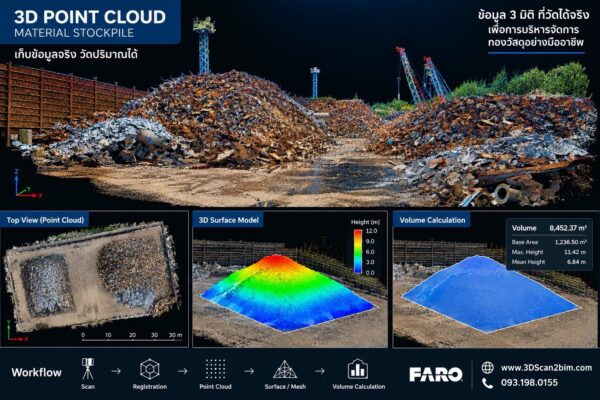
Task: Click the axis indicator in Top View panel
Action: (x=17, y=331)
